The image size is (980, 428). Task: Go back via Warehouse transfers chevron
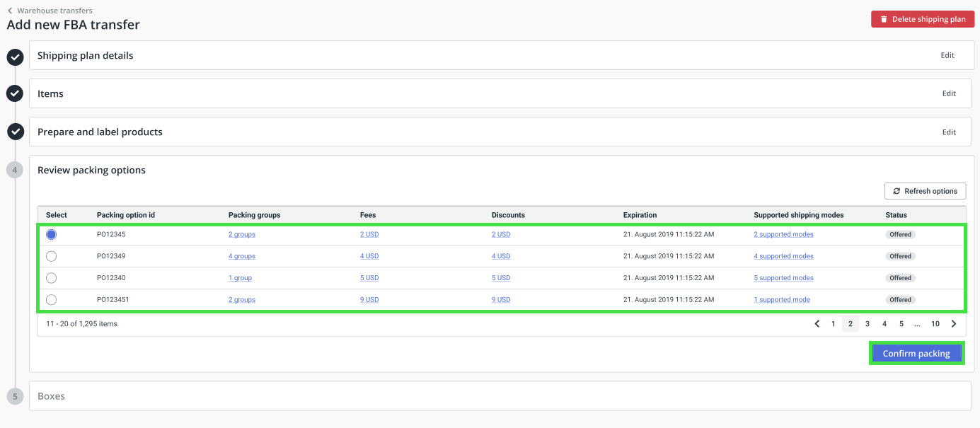point(10,11)
